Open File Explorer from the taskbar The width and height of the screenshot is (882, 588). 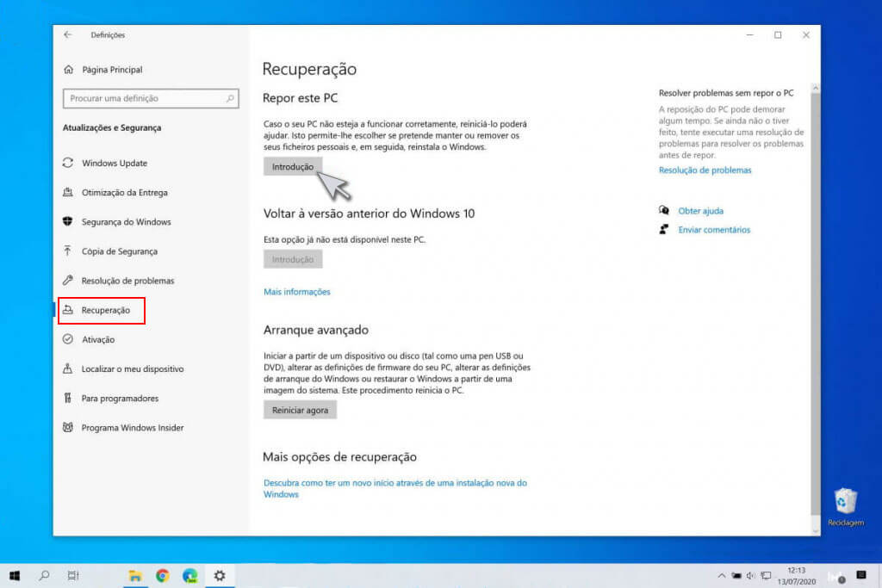point(135,576)
